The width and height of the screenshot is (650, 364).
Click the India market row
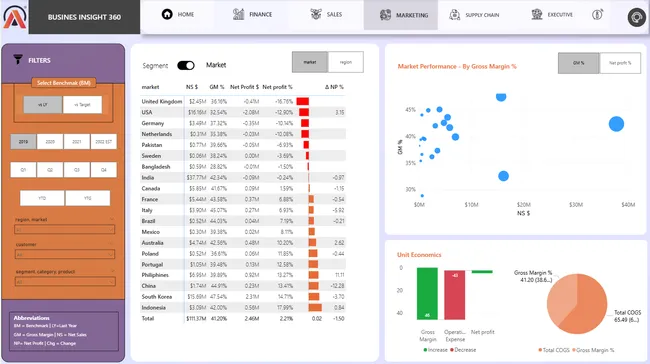pyautogui.click(x=243, y=177)
